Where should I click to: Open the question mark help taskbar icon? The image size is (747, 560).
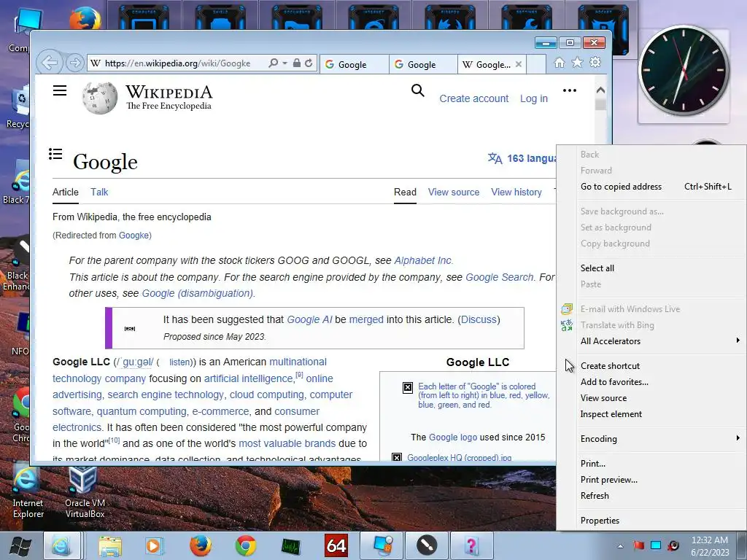tap(471, 545)
